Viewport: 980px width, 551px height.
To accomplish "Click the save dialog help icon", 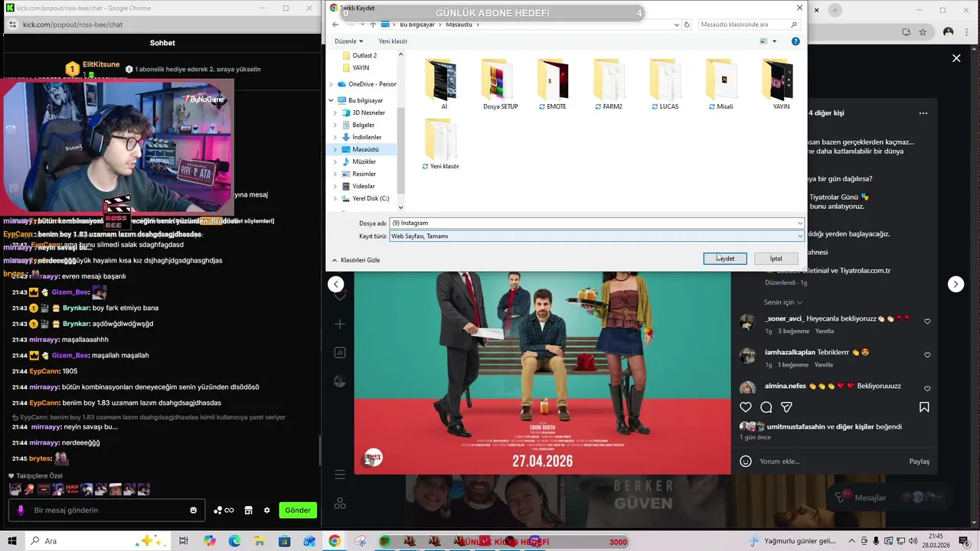I will pos(795,41).
